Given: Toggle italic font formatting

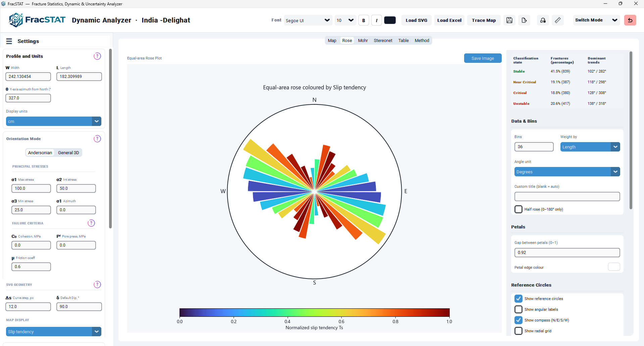Looking at the screenshot, I should pyautogui.click(x=377, y=20).
